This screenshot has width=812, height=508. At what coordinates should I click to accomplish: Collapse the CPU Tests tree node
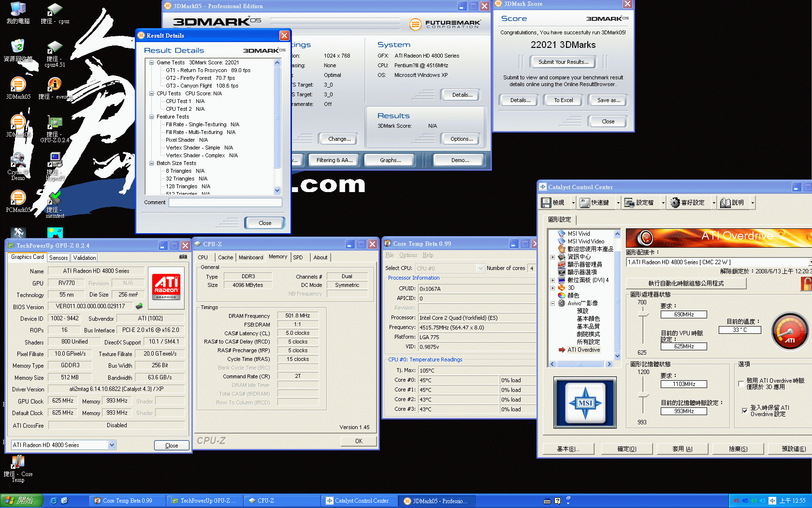coord(152,93)
